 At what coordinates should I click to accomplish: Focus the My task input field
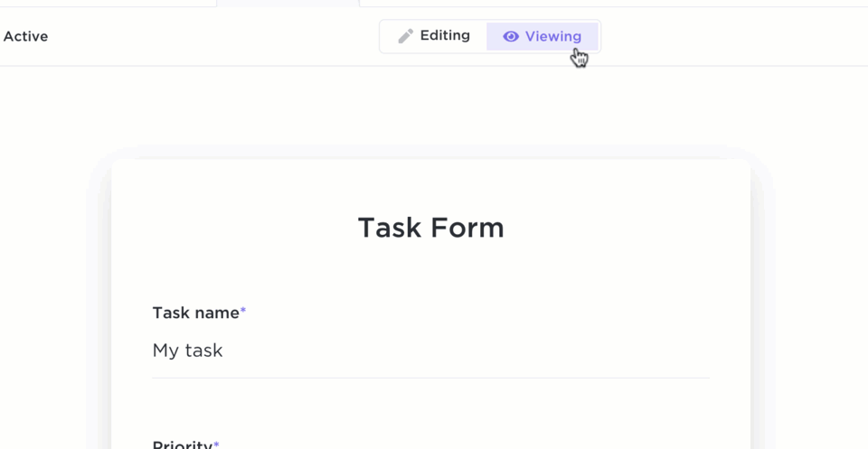[430, 351]
